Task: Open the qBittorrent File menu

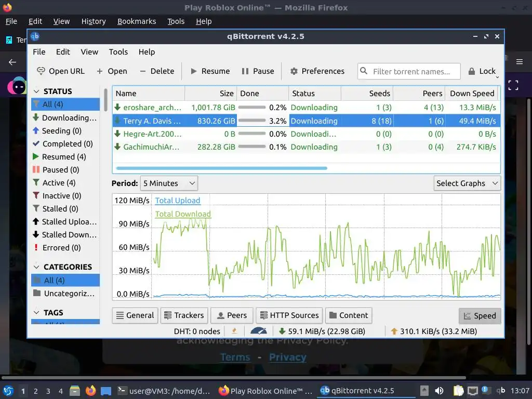Action: coord(39,52)
